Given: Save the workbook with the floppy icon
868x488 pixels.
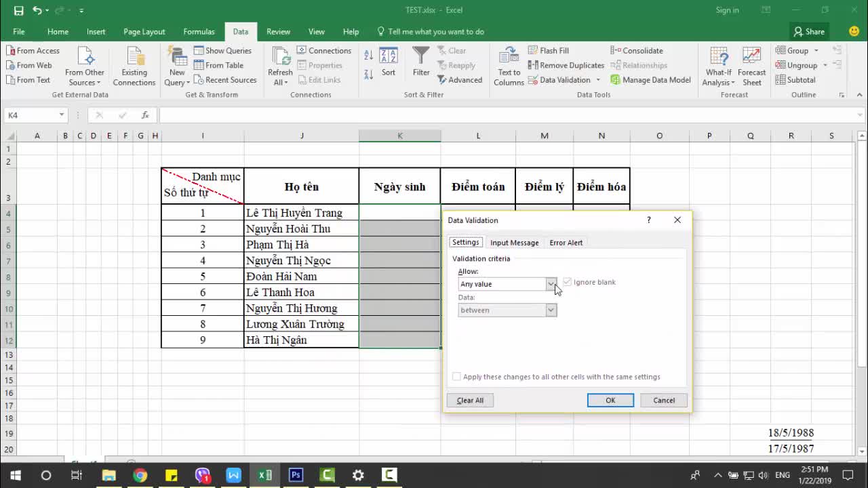Looking at the screenshot, I should coord(18,10).
